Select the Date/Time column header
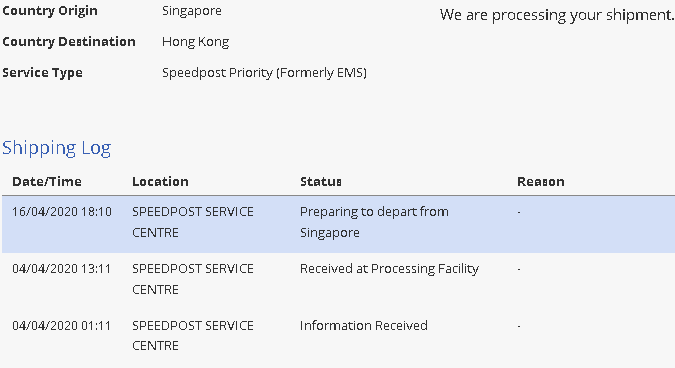 47,182
